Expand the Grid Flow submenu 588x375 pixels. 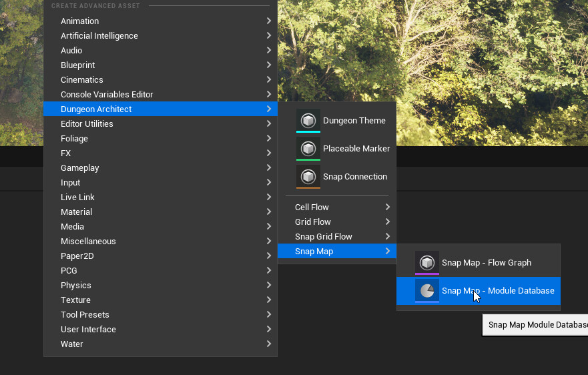point(337,222)
